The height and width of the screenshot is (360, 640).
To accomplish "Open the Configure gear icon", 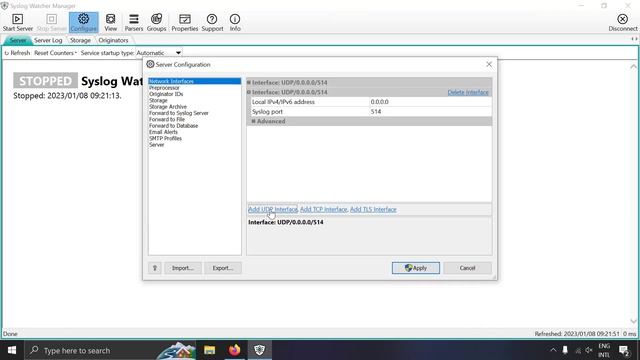I will pos(83,22).
